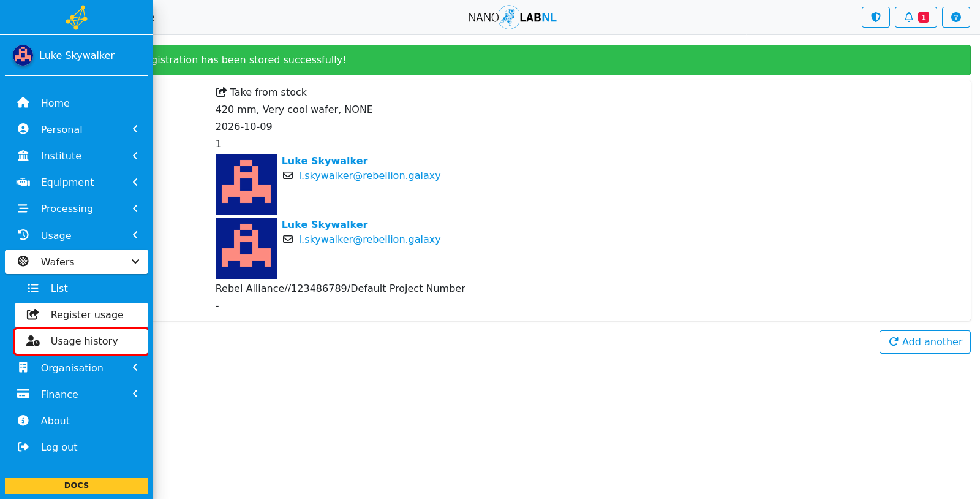Click the Usage history clock icon
Viewport: 980px width, 499px height.
23,235
